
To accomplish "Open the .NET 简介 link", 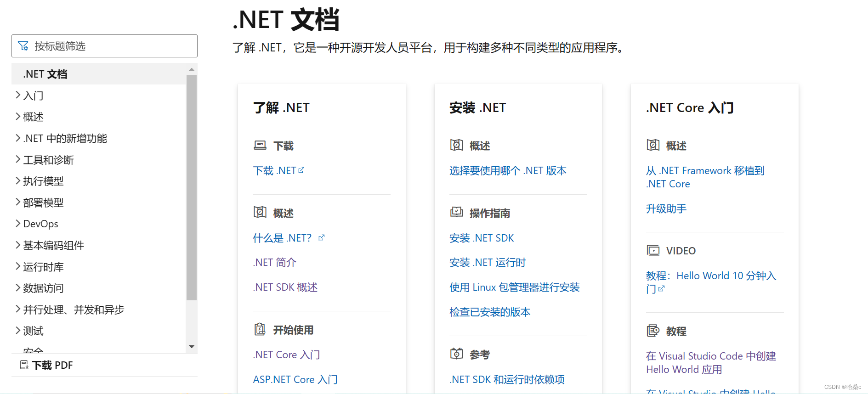I will [x=275, y=263].
